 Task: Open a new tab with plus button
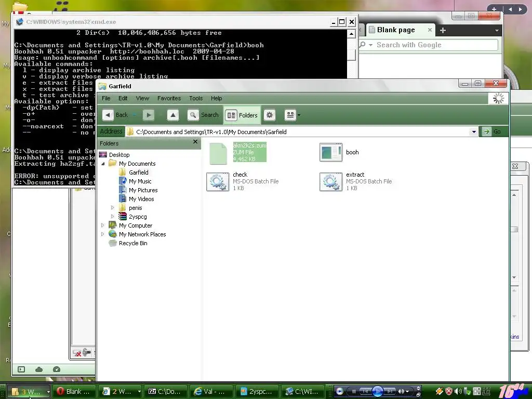(x=443, y=30)
